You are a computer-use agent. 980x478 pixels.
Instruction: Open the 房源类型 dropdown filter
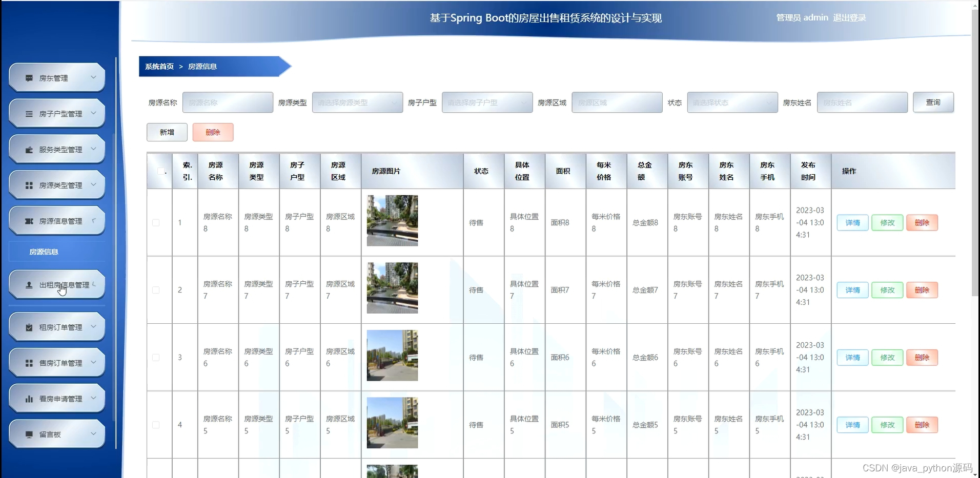357,102
